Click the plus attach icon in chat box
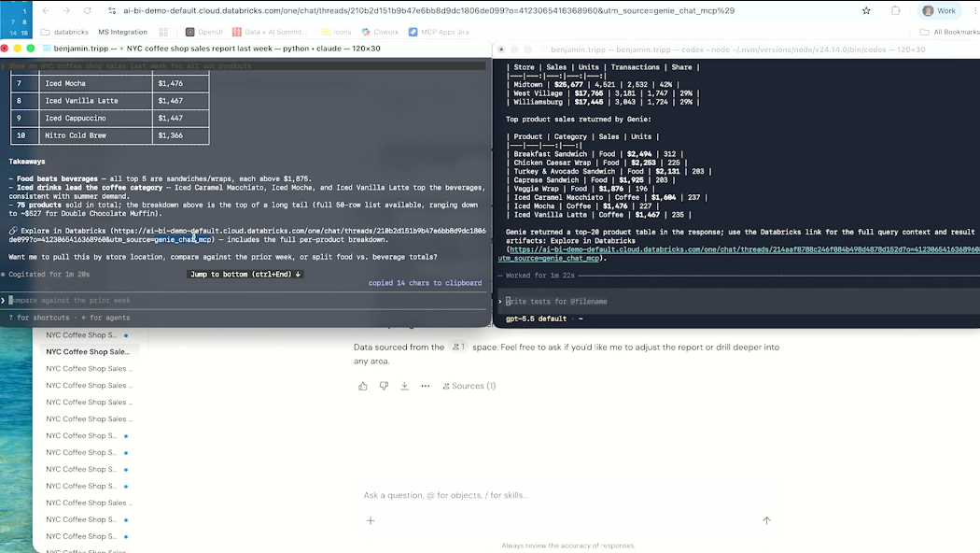The width and height of the screenshot is (980, 553). click(371, 520)
